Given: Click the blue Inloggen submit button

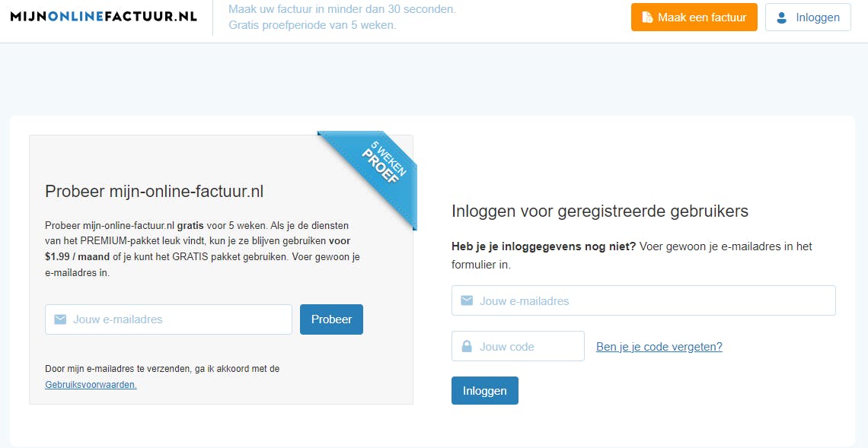Looking at the screenshot, I should tap(485, 390).
